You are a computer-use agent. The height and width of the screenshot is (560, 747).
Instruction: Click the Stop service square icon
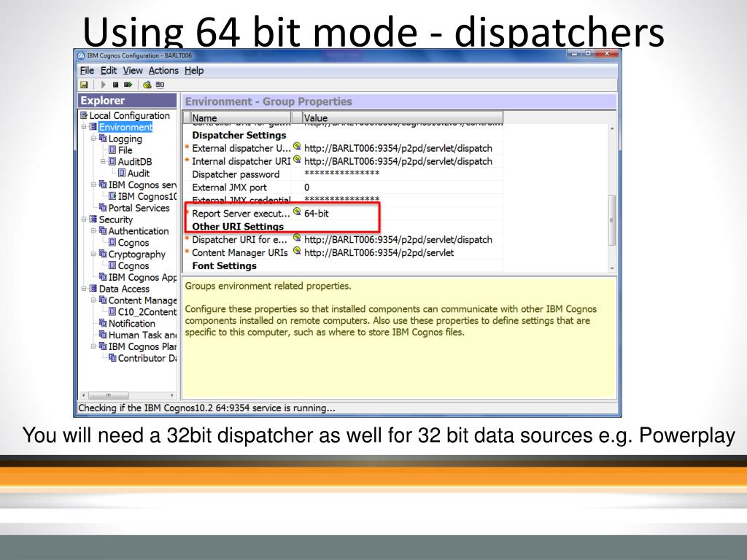pos(115,85)
